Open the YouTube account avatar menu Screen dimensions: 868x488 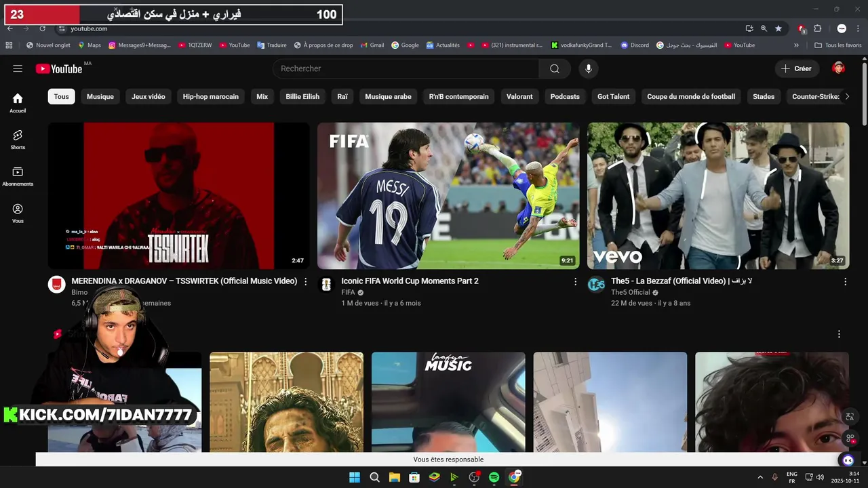click(839, 68)
